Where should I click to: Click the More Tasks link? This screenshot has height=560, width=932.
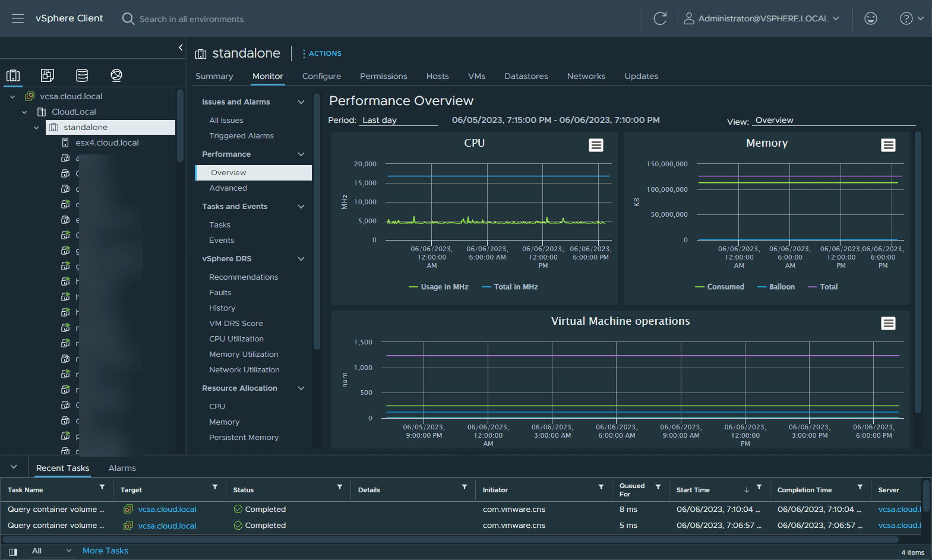105,550
